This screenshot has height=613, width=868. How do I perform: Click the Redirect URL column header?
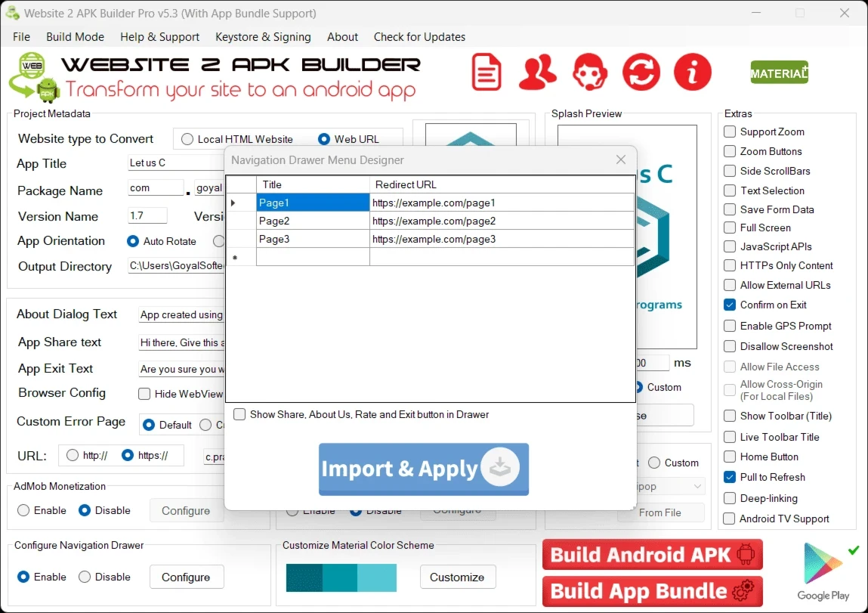[502, 184]
